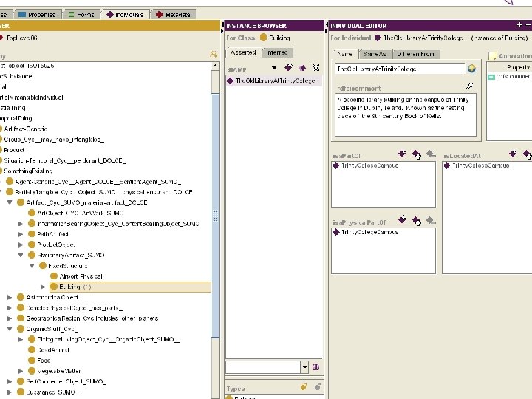Collapse the StationaryArtifact_SUMO node
The width and height of the screenshot is (532, 399).
(x=21, y=255)
